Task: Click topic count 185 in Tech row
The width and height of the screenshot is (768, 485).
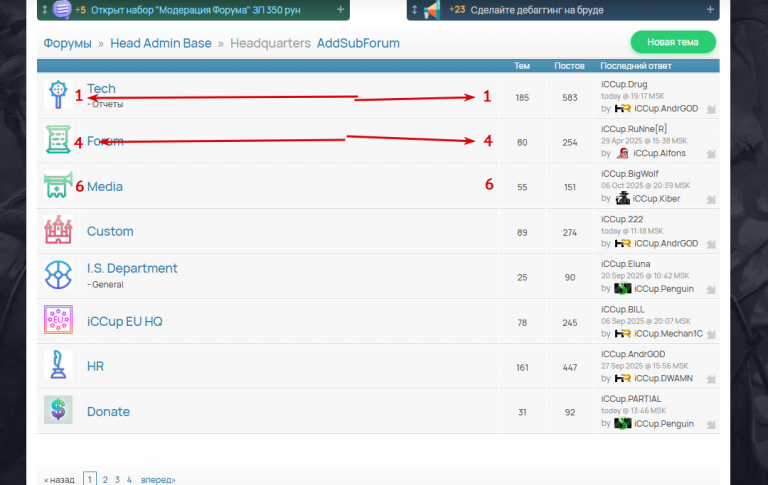Action: (522, 97)
